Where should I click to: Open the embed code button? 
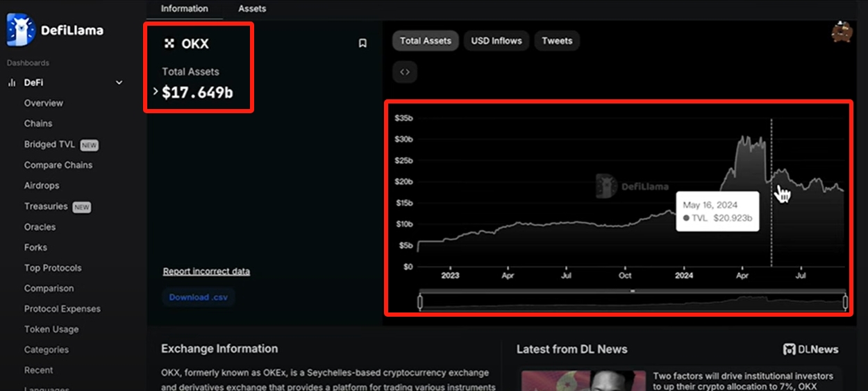pos(405,72)
